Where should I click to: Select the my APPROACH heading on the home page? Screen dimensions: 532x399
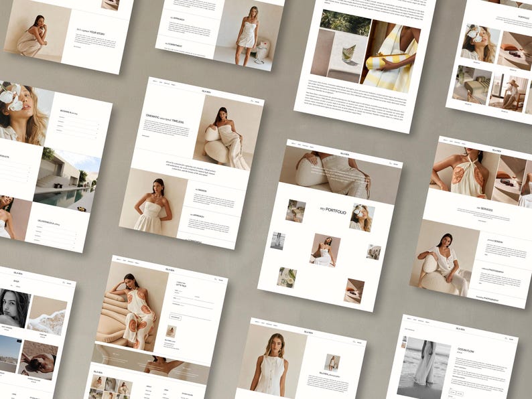(x=197, y=216)
